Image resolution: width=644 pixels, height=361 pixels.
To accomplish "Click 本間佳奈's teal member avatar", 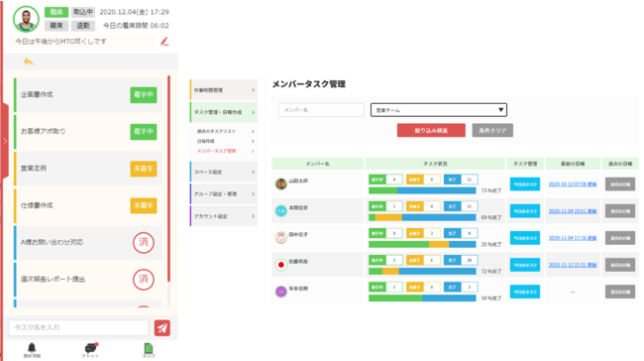I will tap(281, 210).
